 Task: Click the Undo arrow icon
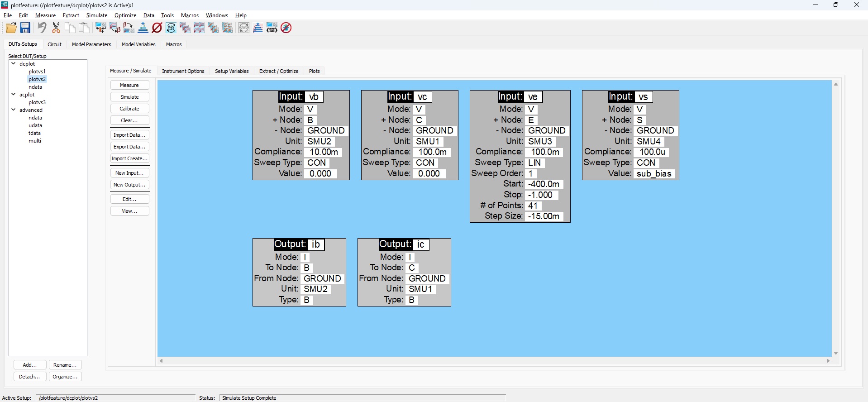pos(42,28)
